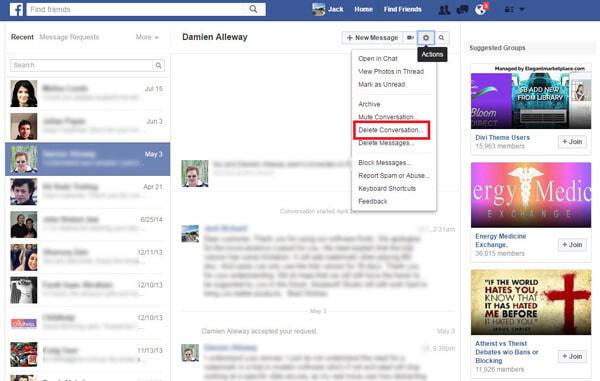600x381 pixels.
Task: Join the Divi Theme Users group
Action: click(572, 142)
